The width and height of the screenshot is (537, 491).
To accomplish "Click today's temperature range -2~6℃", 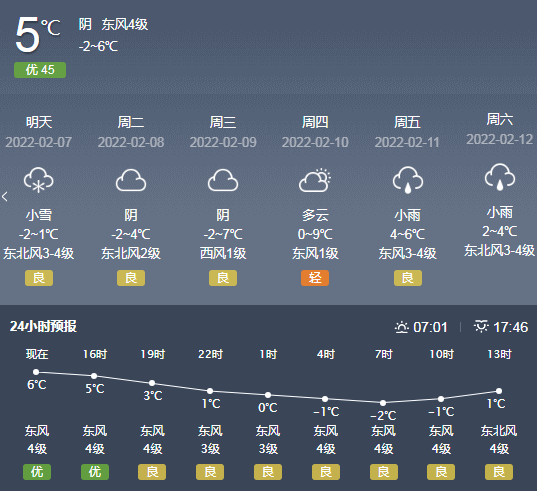I will coord(99,46).
